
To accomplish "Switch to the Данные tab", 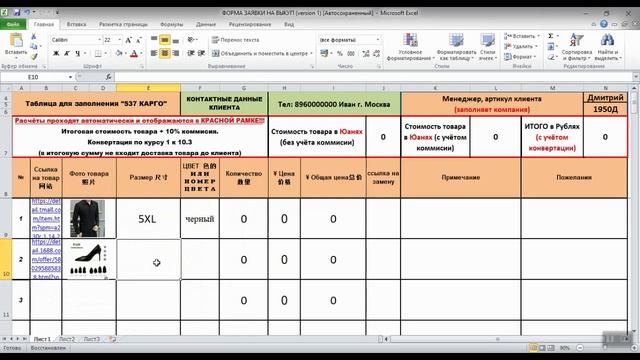I will (206, 24).
